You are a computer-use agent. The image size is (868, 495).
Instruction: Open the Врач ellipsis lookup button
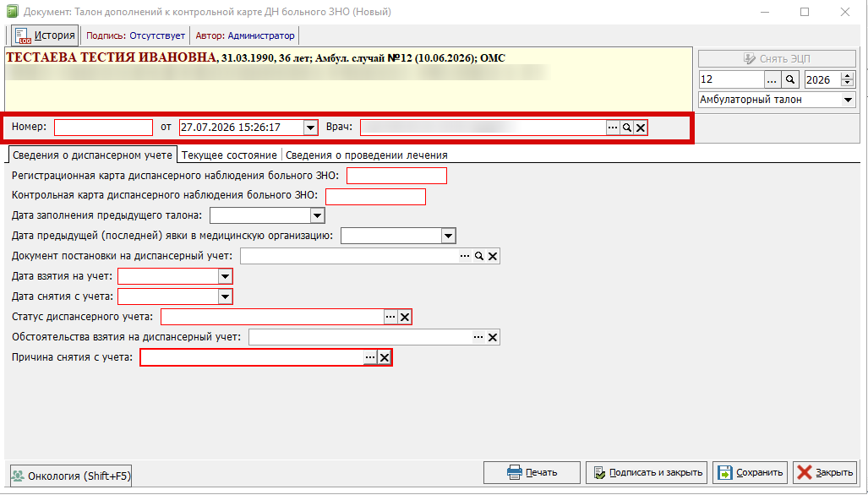[613, 128]
